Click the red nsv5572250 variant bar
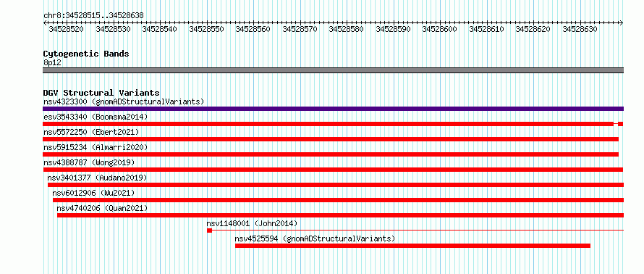644x274 pixels. click(331, 139)
